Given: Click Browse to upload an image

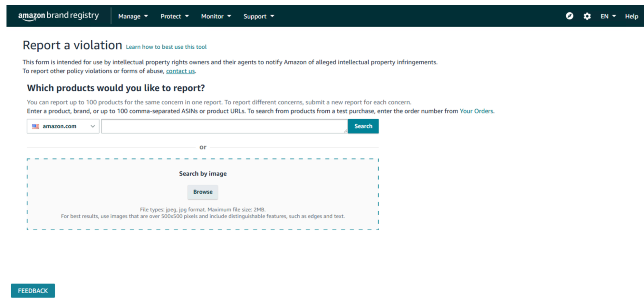Looking at the screenshot, I should tap(203, 192).
